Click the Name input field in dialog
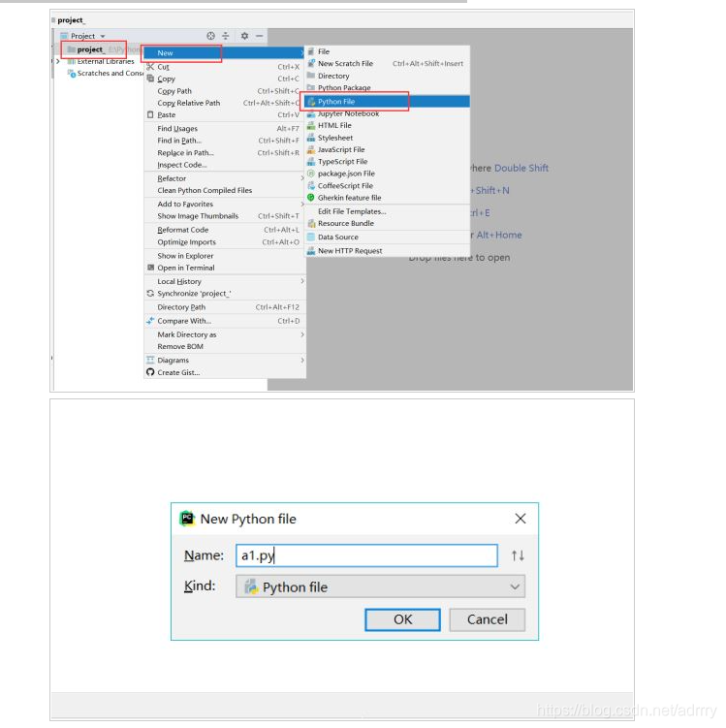726x728 pixels. (366, 555)
